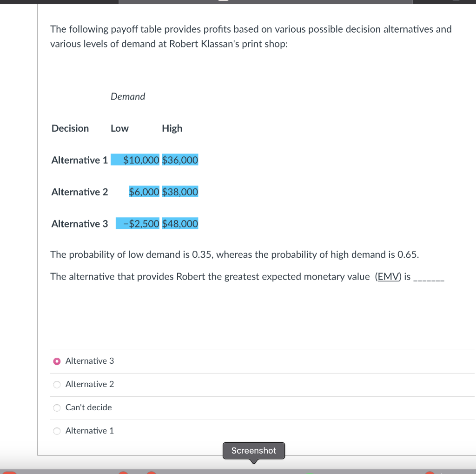
Task: Click the High demand column label
Action: [172, 128]
